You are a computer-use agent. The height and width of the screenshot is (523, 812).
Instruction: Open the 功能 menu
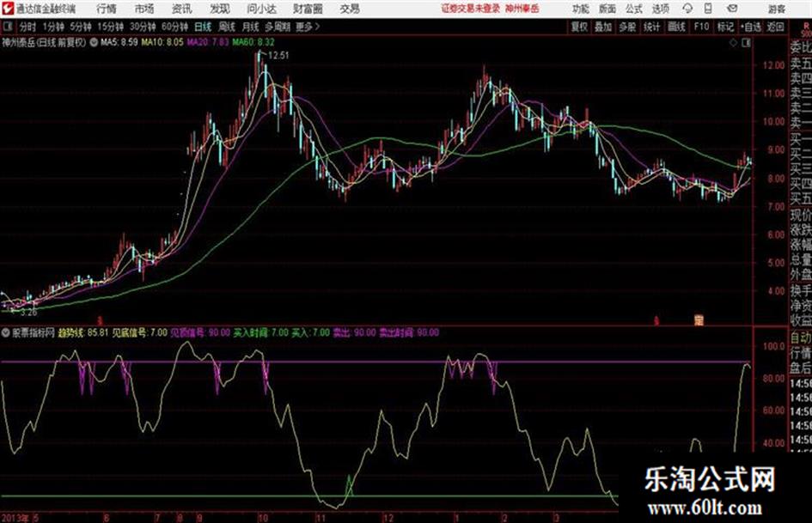[581, 9]
